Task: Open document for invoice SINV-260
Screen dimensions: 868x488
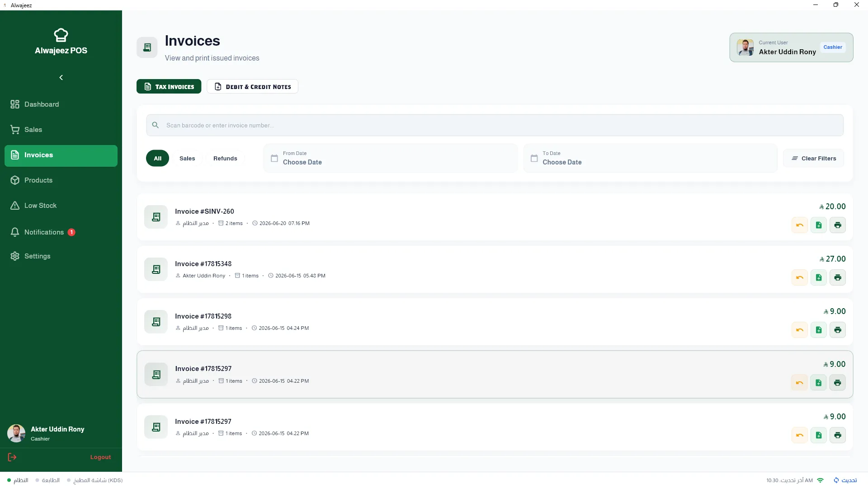Action: 819,225
